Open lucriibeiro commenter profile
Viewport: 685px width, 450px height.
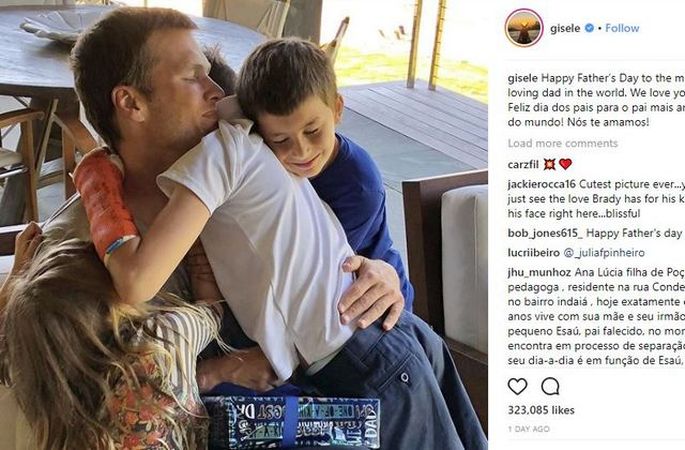[x=533, y=253]
